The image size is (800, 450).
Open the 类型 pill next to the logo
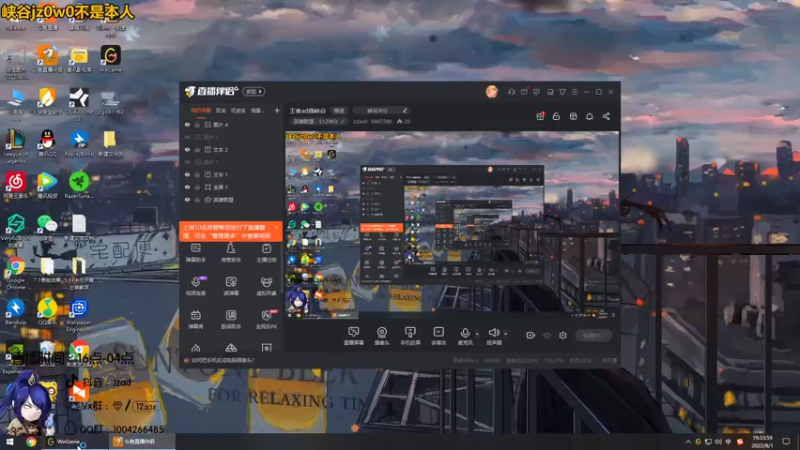coord(254,92)
